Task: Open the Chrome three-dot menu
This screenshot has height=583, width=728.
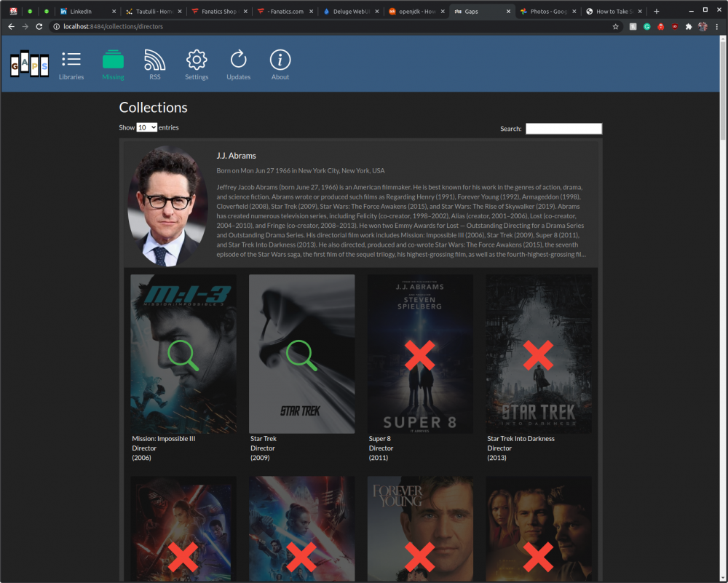Action: click(717, 26)
